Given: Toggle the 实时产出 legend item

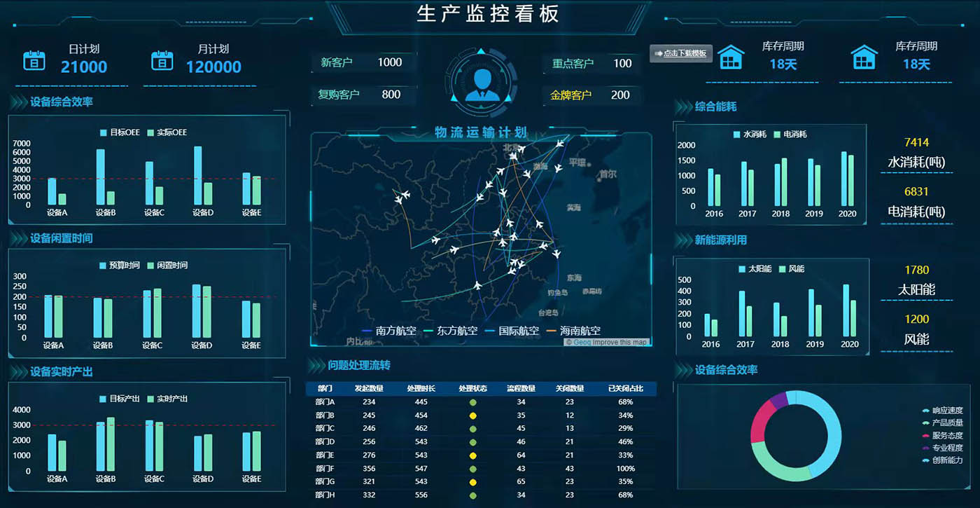Looking at the screenshot, I should tap(167, 399).
